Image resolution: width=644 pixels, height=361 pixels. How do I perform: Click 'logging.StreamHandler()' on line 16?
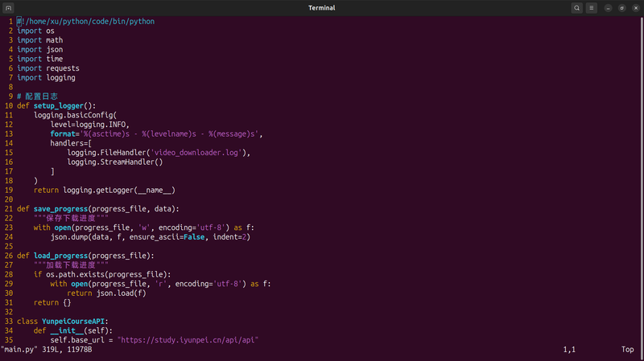tap(115, 162)
